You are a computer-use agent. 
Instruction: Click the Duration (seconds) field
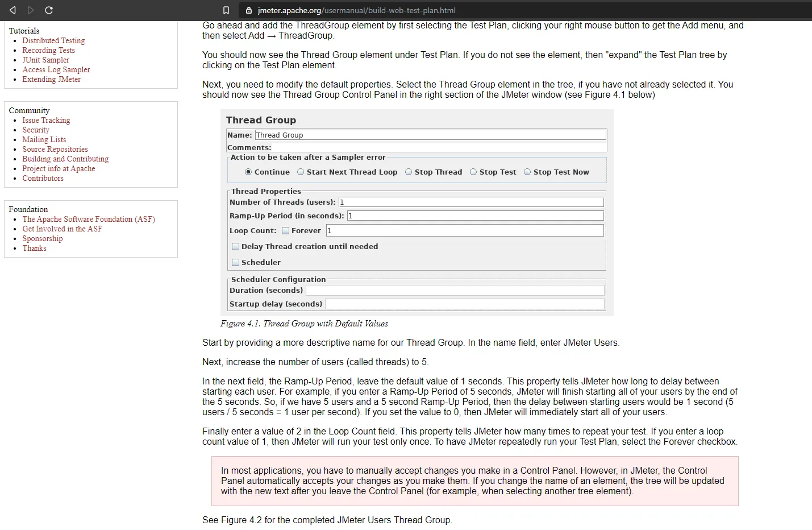tap(455, 290)
